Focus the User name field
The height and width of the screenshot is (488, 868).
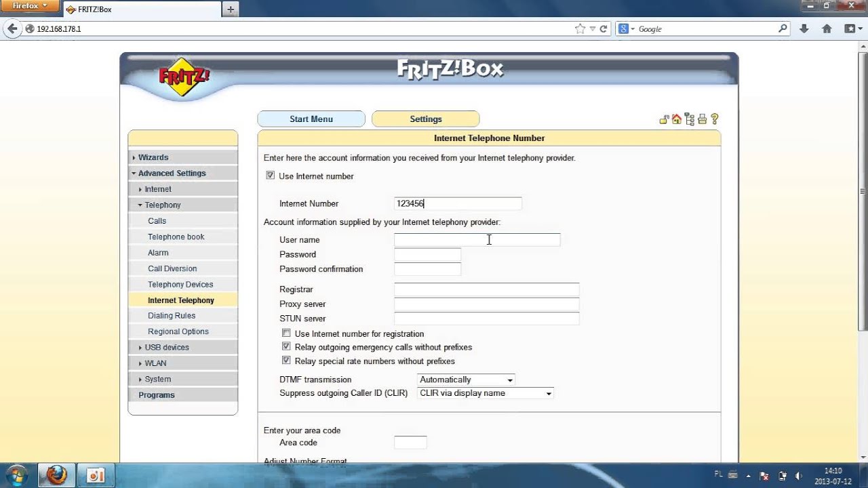click(x=477, y=239)
